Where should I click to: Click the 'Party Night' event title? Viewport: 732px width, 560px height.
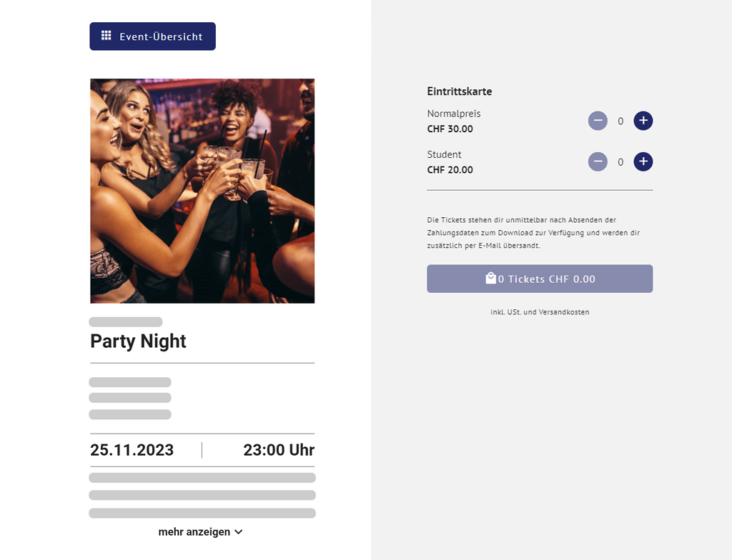click(x=138, y=341)
